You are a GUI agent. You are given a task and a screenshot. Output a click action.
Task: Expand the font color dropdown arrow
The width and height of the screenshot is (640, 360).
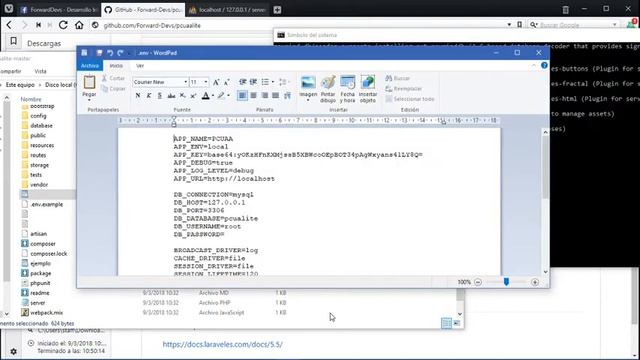point(213,96)
